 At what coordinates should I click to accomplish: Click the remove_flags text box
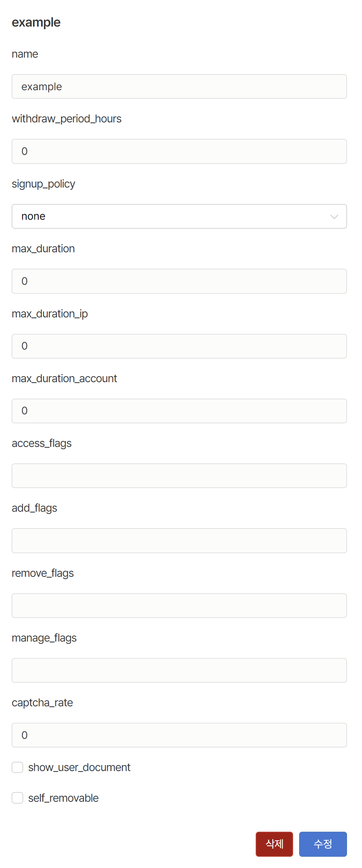pyautogui.click(x=179, y=605)
